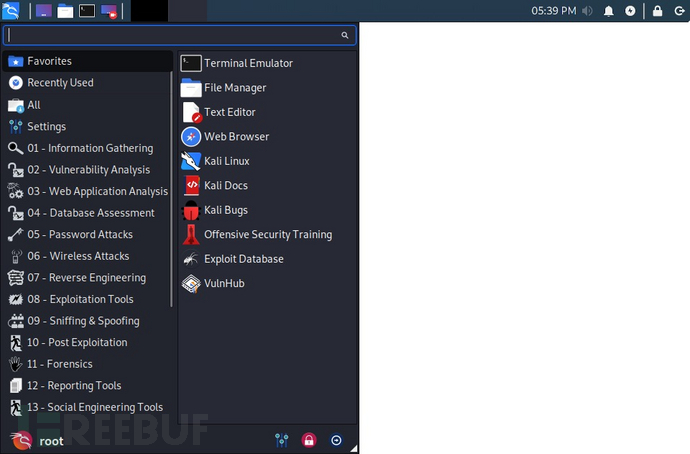Launch Web Browser from favorites
690x454 pixels.
click(x=267, y=136)
